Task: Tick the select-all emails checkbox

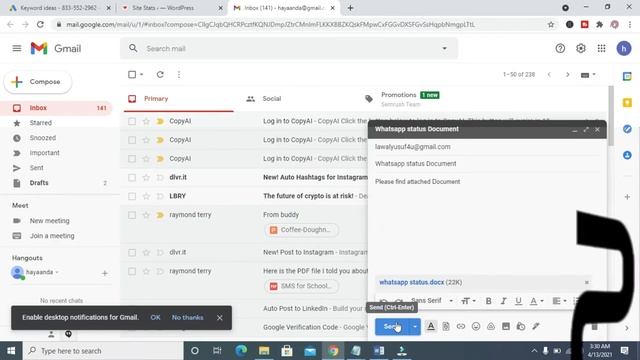Action: coord(132,75)
